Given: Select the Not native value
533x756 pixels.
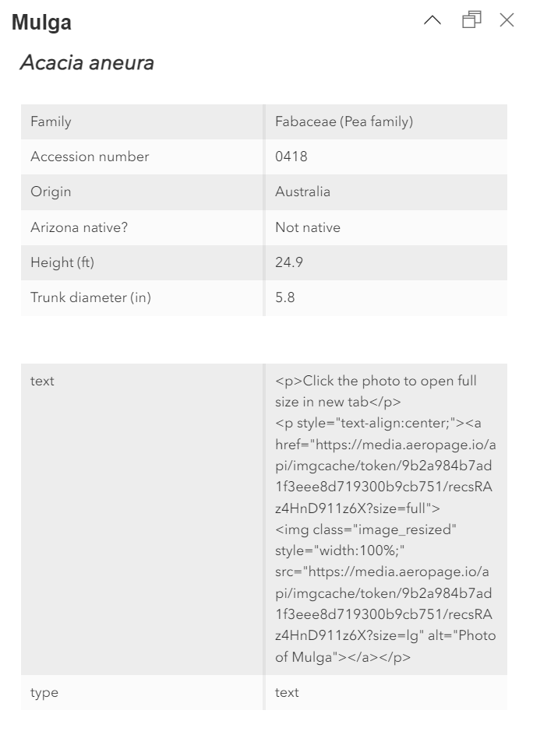Looking at the screenshot, I should (x=307, y=227).
